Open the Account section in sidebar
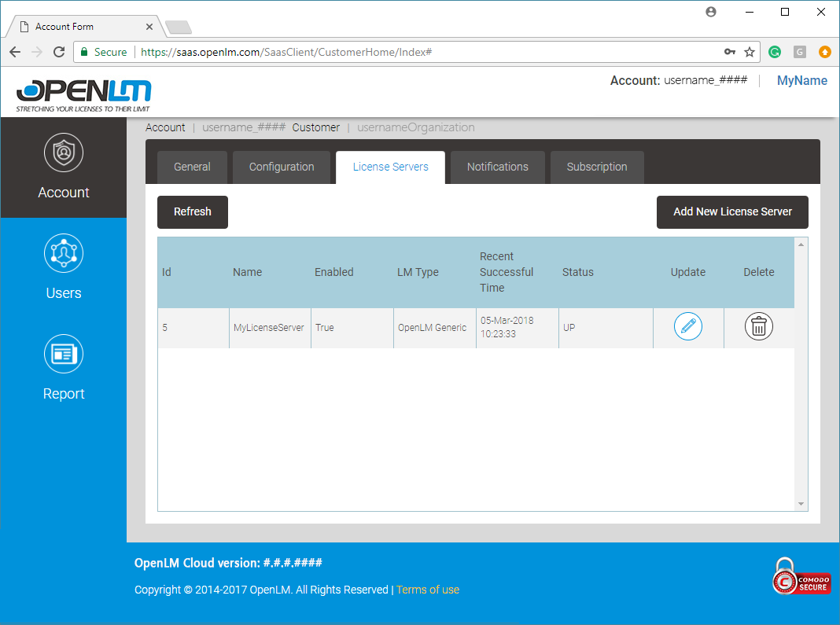Screen dimensions: 840x625 (x=64, y=167)
